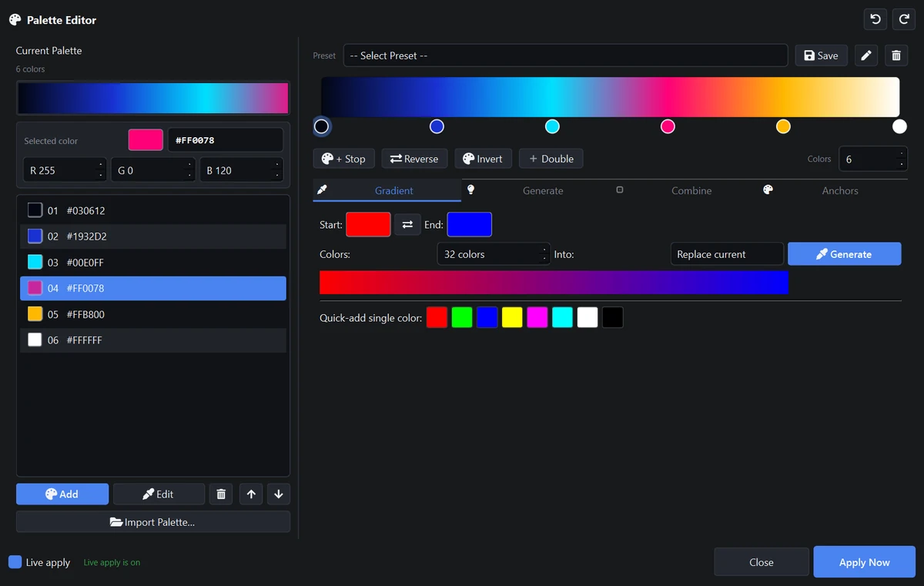The height and width of the screenshot is (586, 924).
Task: Select palette color 03 #00E0FF
Action: pyautogui.click(x=153, y=263)
